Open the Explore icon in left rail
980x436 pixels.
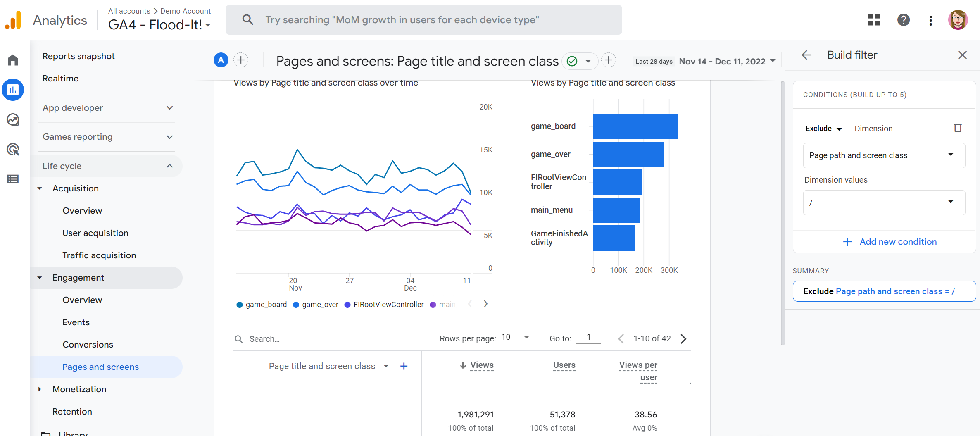pyautogui.click(x=13, y=120)
